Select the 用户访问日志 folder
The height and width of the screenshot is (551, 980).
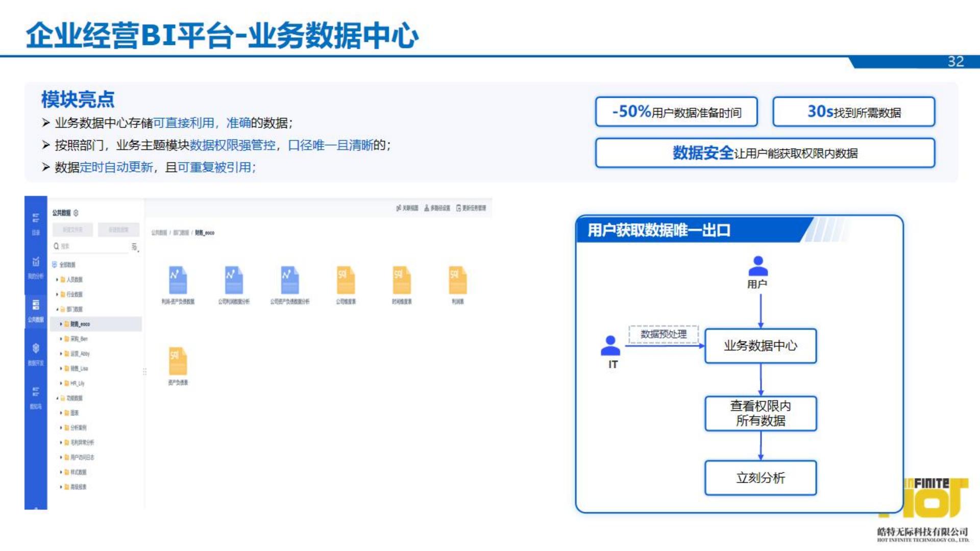82,457
